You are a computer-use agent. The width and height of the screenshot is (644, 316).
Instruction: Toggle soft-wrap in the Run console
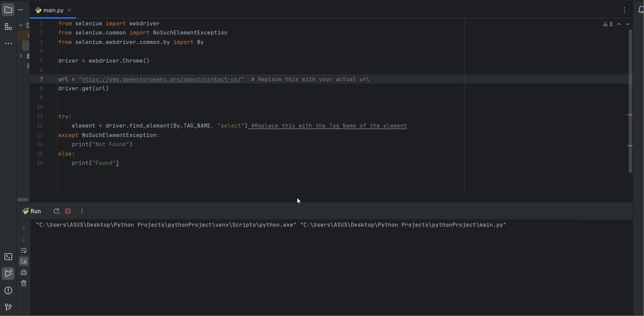pyautogui.click(x=24, y=251)
